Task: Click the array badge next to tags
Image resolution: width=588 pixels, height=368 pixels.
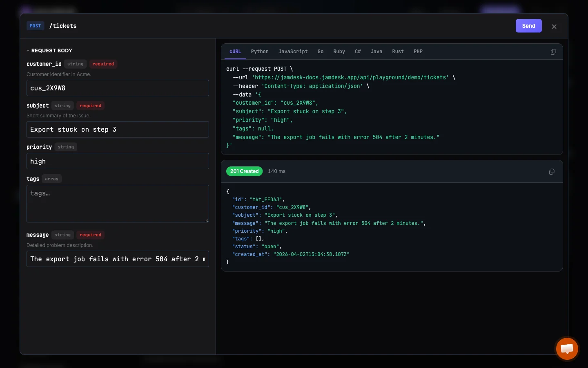Action: pos(51,179)
